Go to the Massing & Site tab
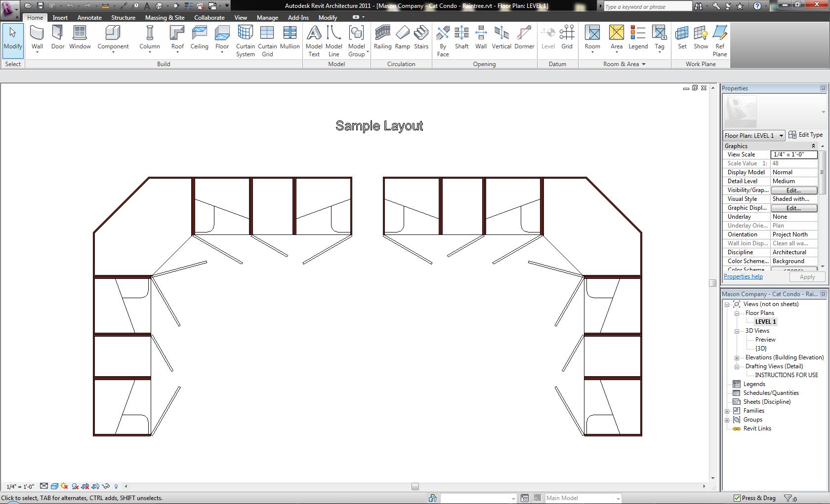 click(165, 17)
